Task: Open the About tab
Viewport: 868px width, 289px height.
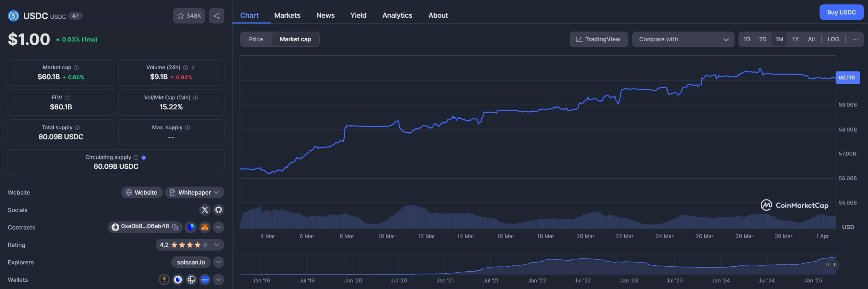Action: (x=438, y=15)
